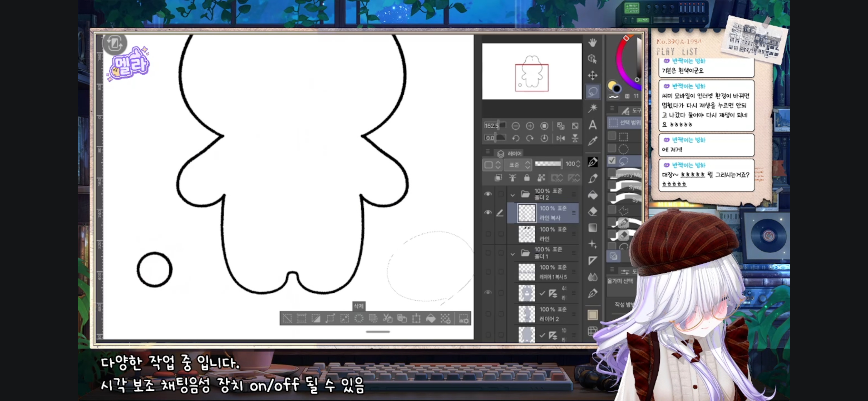Adjust layer opacity 100 stepper
The height and width of the screenshot is (401, 868).
click(578, 164)
